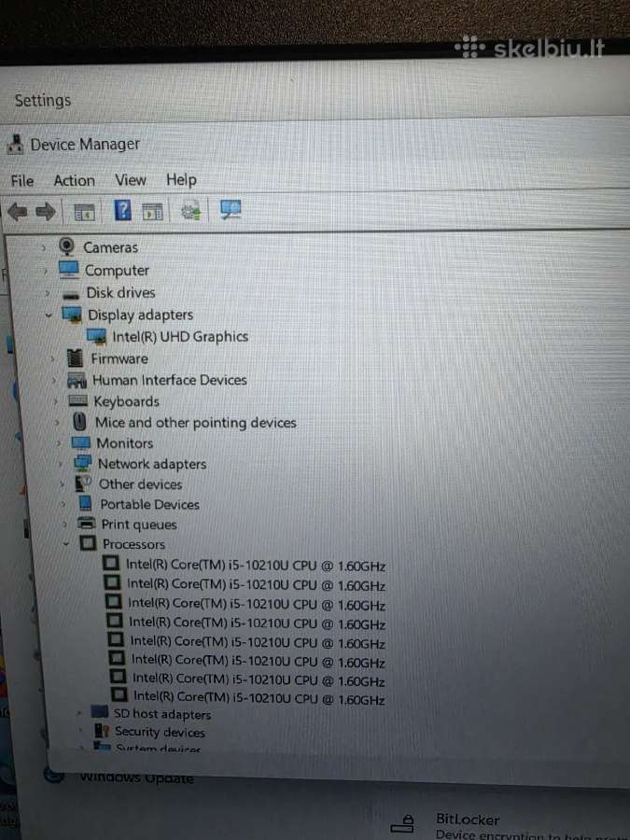Screen dimensions: 630x840
Task: Open the blue Help toolbar icon
Action: click(x=122, y=210)
